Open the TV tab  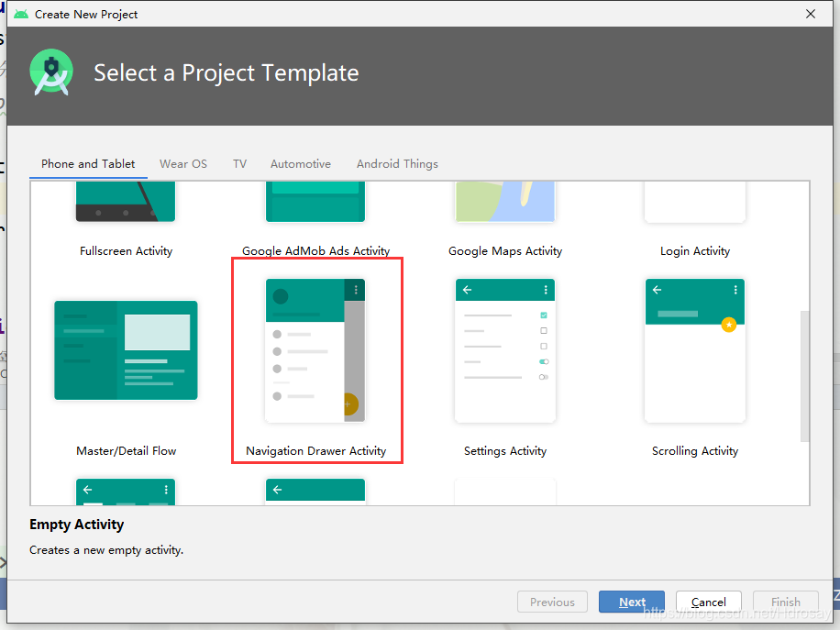pos(239,164)
